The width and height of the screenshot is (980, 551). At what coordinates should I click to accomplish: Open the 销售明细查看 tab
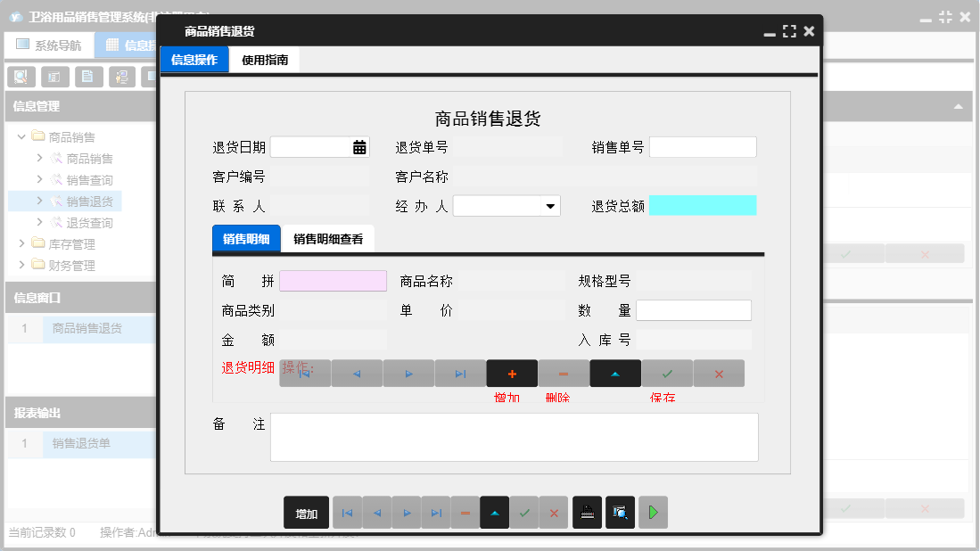[x=328, y=239]
